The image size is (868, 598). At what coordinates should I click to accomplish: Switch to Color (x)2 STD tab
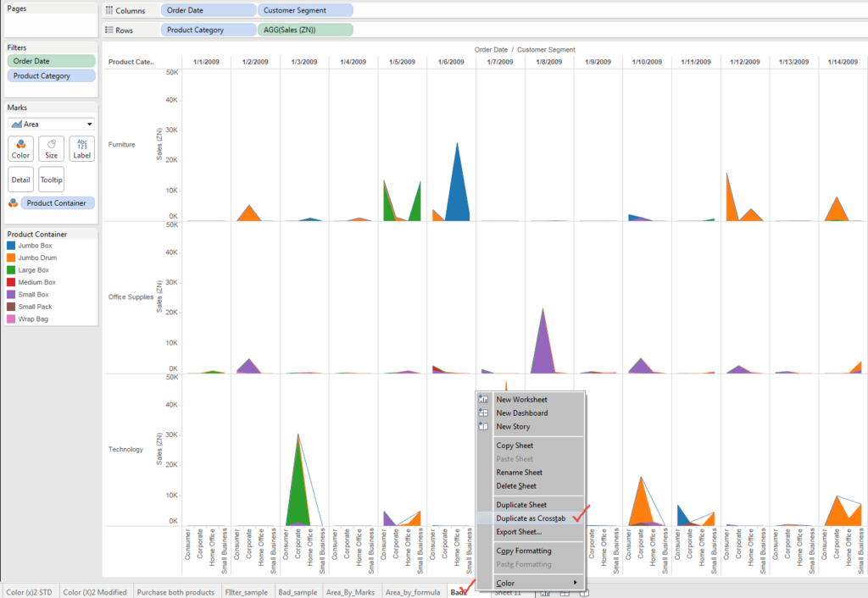30,592
